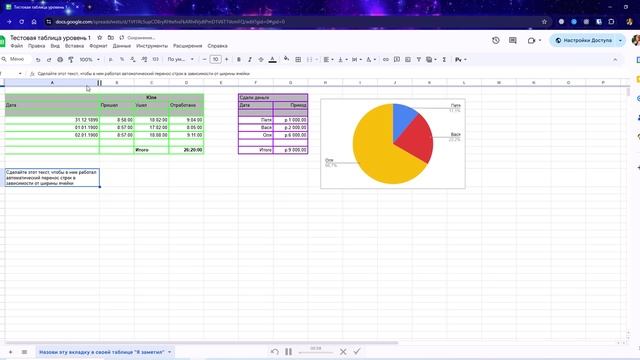This screenshot has width=640, height=360.
Task: Open the name box dropdown arrow
Action: (x=20, y=74)
